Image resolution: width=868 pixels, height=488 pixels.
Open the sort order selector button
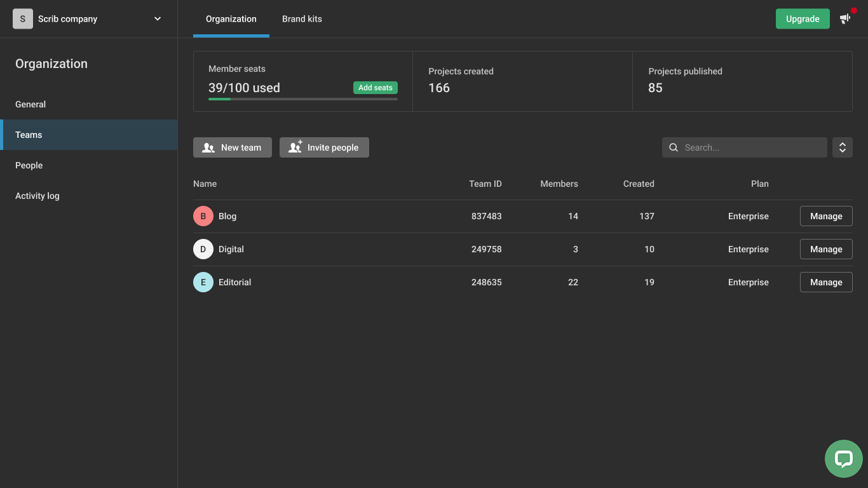coord(843,147)
